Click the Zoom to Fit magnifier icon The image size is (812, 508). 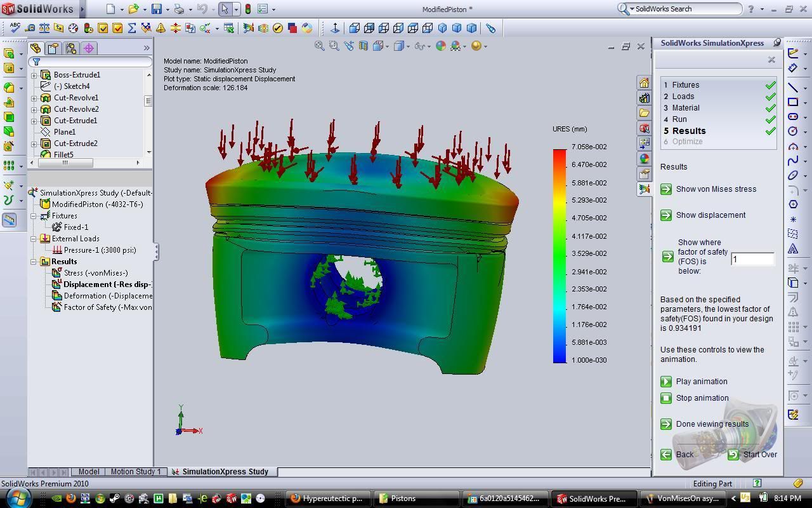click(x=320, y=46)
